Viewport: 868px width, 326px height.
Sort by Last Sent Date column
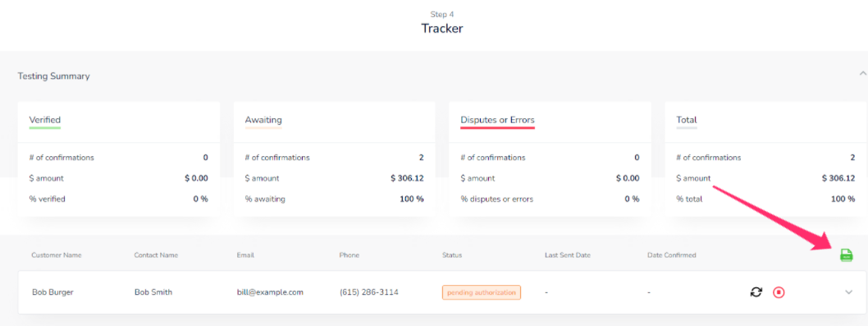[568, 255]
